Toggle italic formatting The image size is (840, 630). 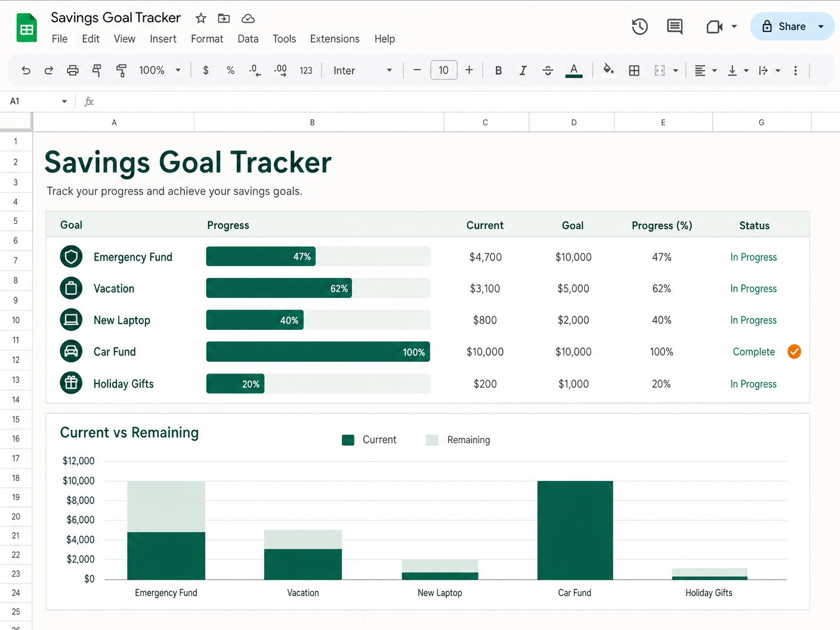pos(523,70)
